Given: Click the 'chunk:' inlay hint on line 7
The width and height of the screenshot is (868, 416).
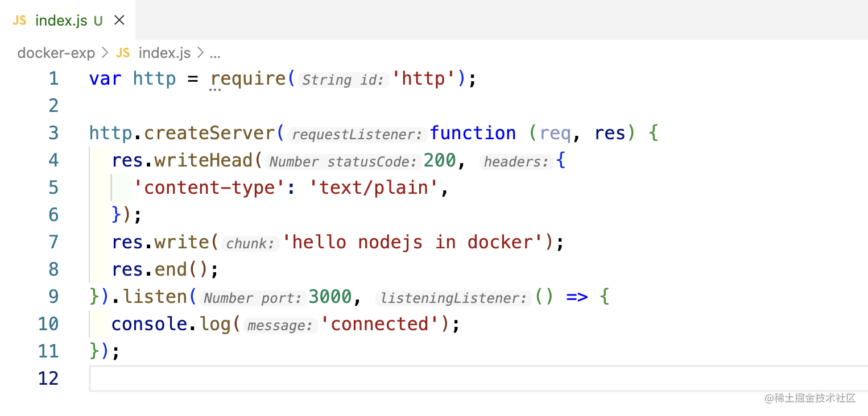Looking at the screenshot, I should coord(250,243).
